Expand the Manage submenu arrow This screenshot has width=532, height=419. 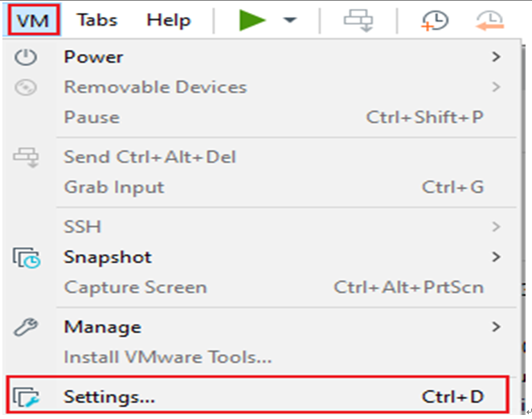click(497, 327)
